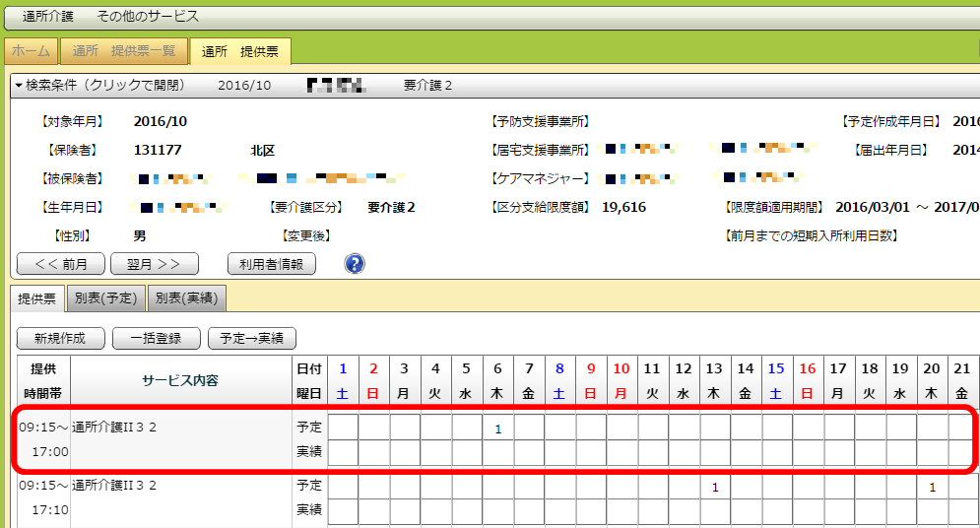Click the 予定 cell with 1 on day 20
This screenshot has height=528, width=980.
932,488
